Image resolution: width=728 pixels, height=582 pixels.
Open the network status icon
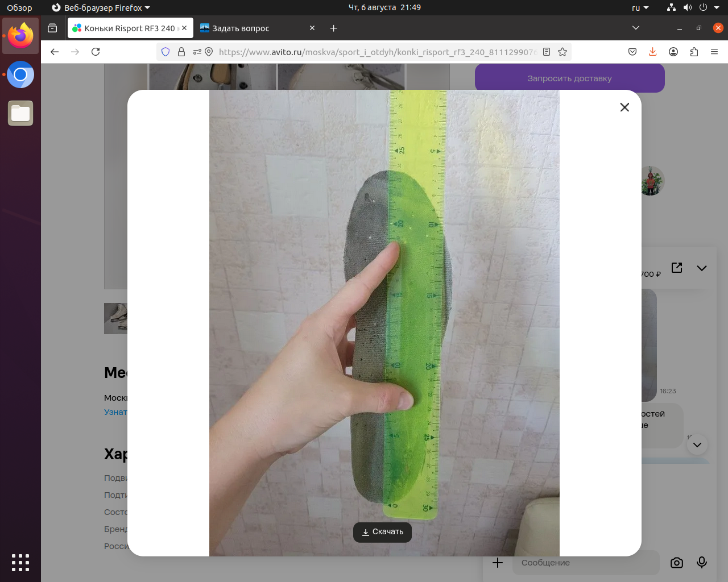672,7
